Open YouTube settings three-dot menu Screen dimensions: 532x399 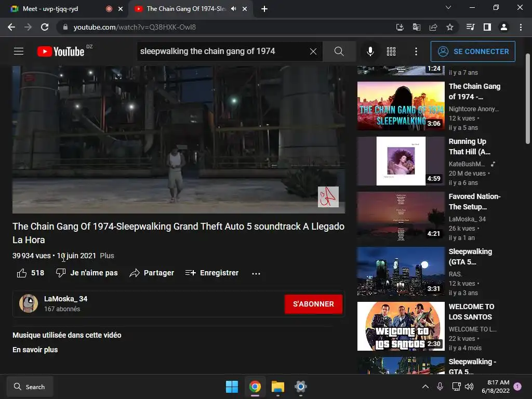point(416,51)
